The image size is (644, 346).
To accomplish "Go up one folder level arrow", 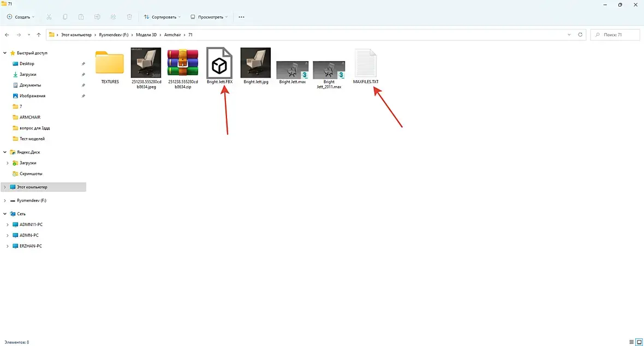I will [x=39, y=35].
